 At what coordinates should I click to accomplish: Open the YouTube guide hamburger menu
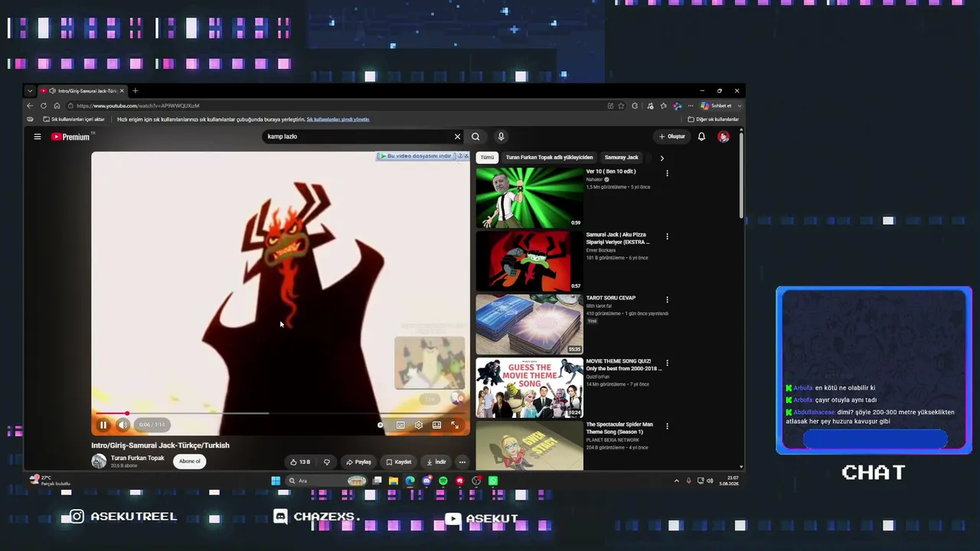coord(37,137)
